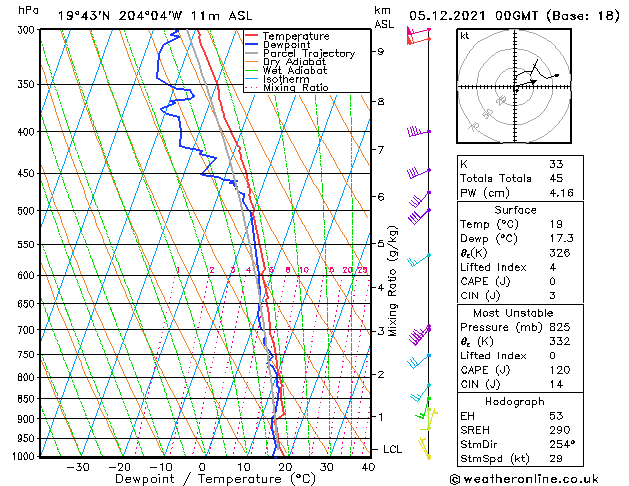The width and height of the screenshot is (629, 486).
Task: Click the coordinates 19°43'N 204°04'W title
Action: (x=155, y=16)
